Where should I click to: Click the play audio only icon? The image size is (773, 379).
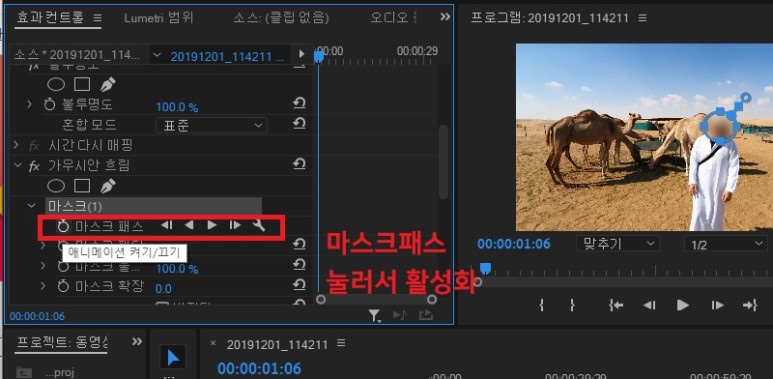coord(400,315)
